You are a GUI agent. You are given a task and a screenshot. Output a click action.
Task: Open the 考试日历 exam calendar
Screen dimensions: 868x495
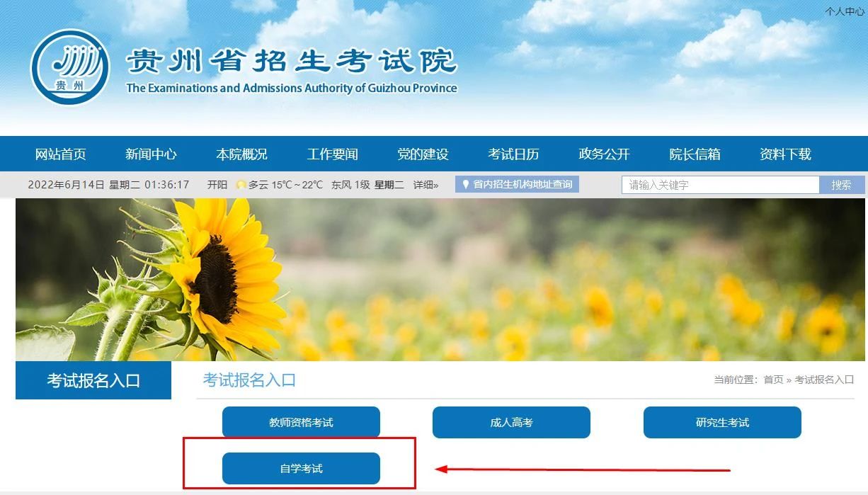pyautogui.click(x=513, y=154)
